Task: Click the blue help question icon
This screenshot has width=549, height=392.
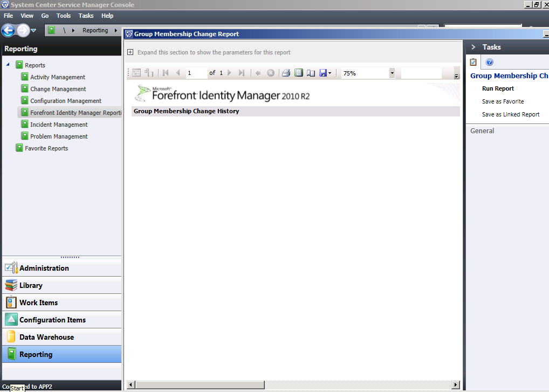Action: (490, 62)
